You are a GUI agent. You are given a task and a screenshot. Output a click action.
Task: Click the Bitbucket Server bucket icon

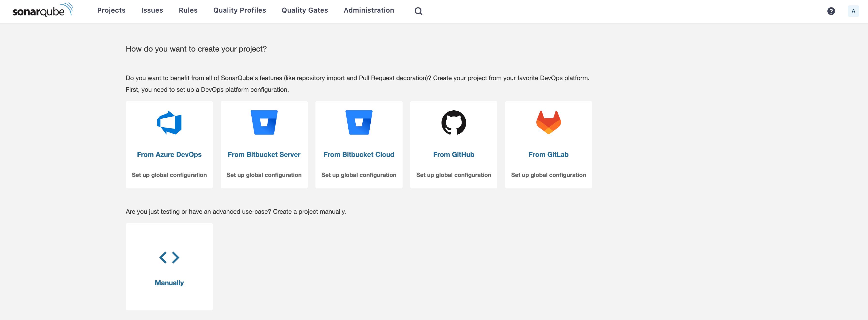(264, 122)
